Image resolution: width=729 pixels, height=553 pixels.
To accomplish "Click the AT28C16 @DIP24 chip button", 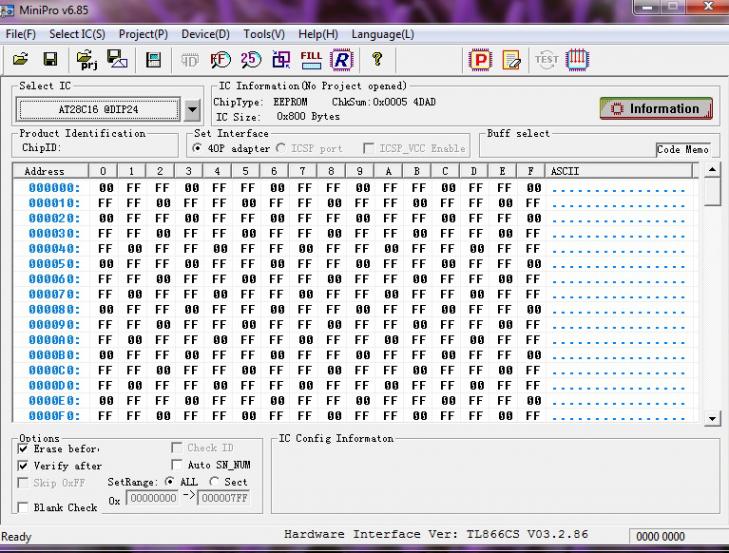I will (x=98, y=109).
